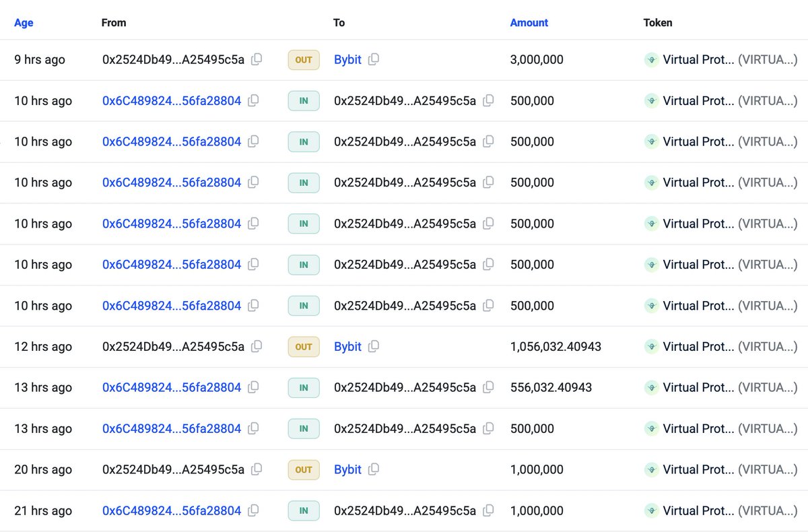Click the token icon in the 13 hrs ago 500,000 row
The height and width of the screenshot is (532, 808).
pos(651,428)
